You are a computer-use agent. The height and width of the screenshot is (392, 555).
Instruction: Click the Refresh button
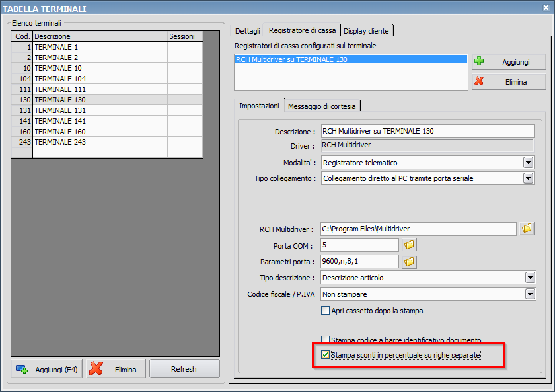pos(184,369)
